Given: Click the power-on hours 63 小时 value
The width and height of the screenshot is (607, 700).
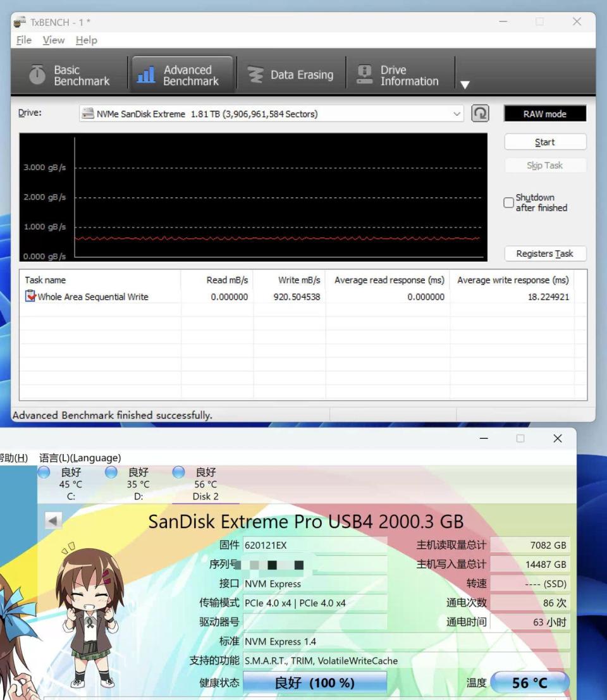Looking at the screenshot, I should click(530, 622).
